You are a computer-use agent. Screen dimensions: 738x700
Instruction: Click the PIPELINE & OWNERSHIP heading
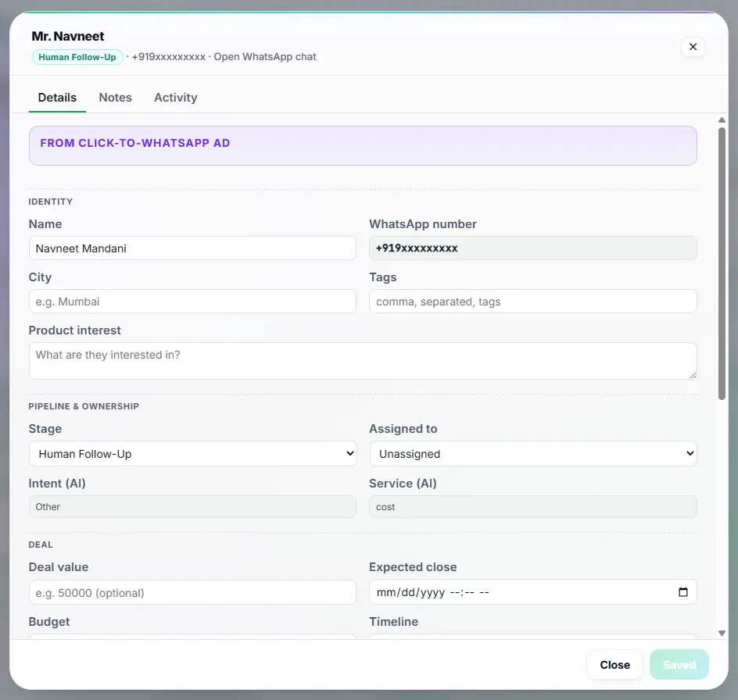coord(84,406)
